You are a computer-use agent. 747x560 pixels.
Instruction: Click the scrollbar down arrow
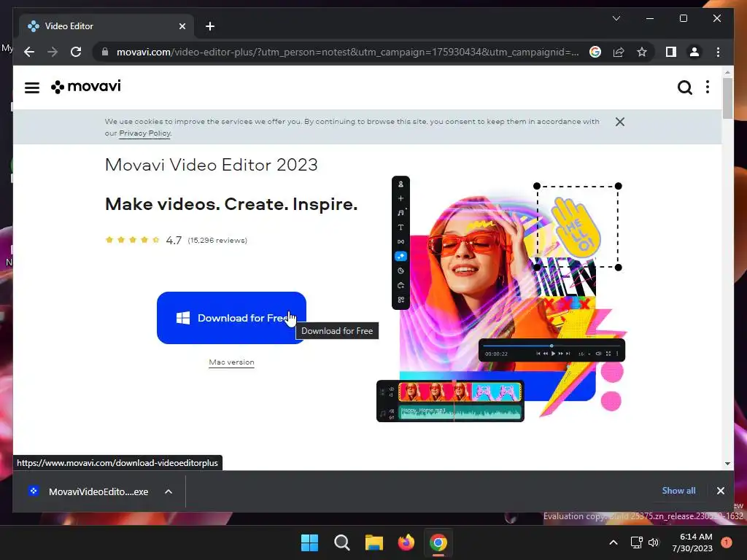pos(727,463)
